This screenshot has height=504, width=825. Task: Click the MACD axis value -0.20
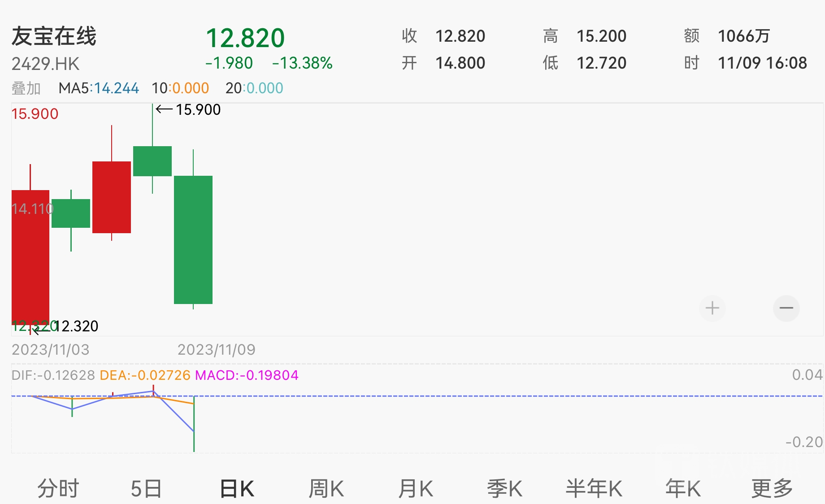point(804,442)
